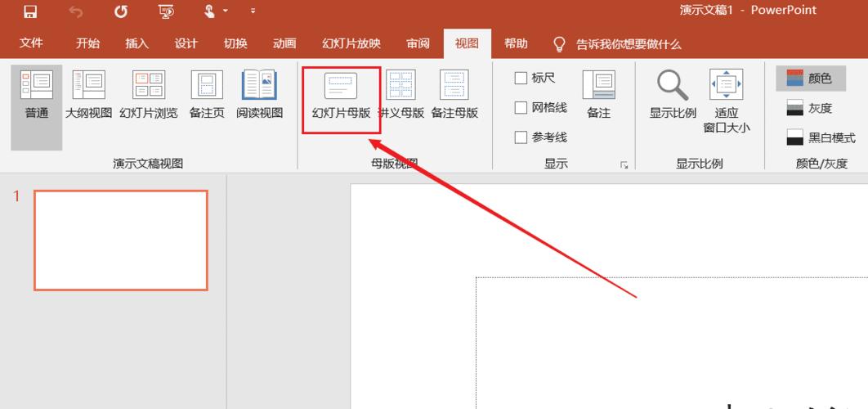
Task: Switch to 灰度 grayscale mode
Action: click(x=811, y=108)
